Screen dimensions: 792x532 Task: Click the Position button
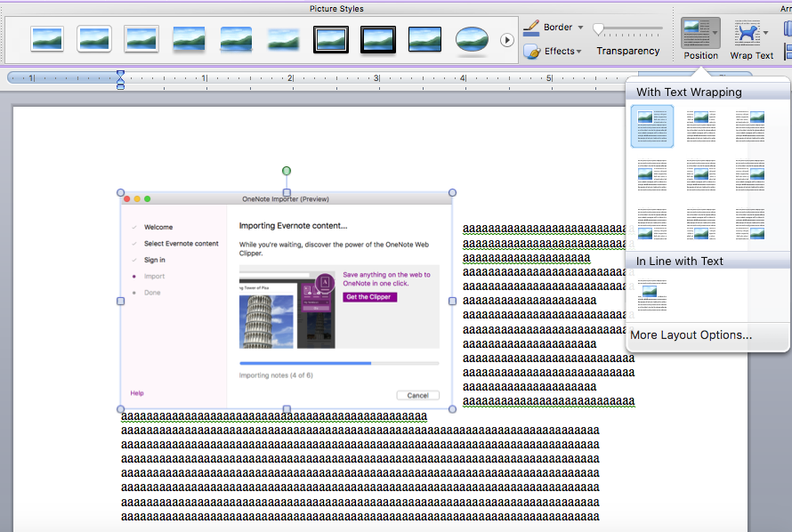click(700, 39)
